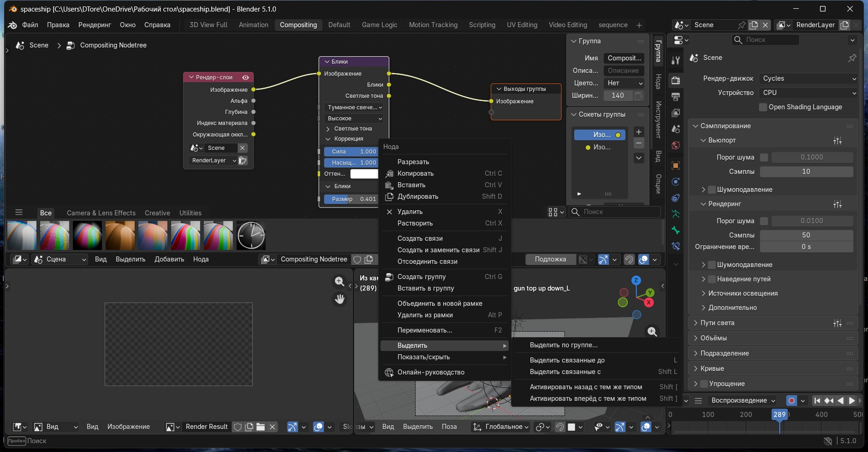
Task: Expand the Пути света panel
Action: pos(717,323)
